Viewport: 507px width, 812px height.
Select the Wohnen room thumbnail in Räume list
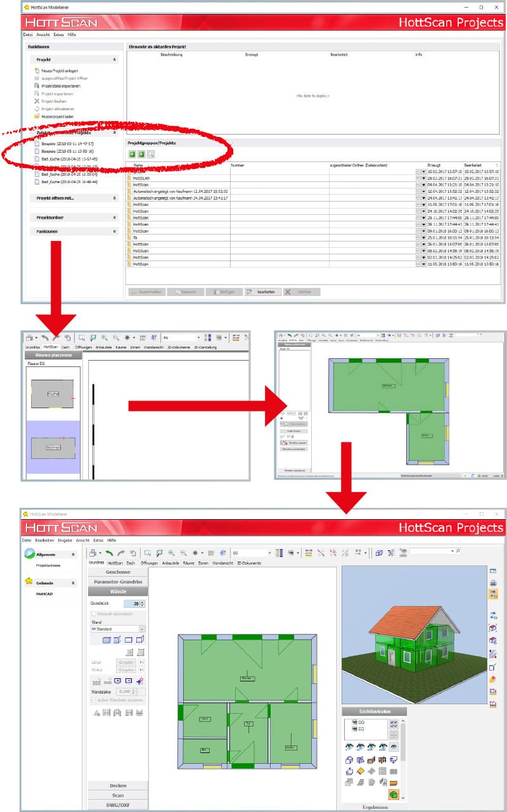[53, 448]
